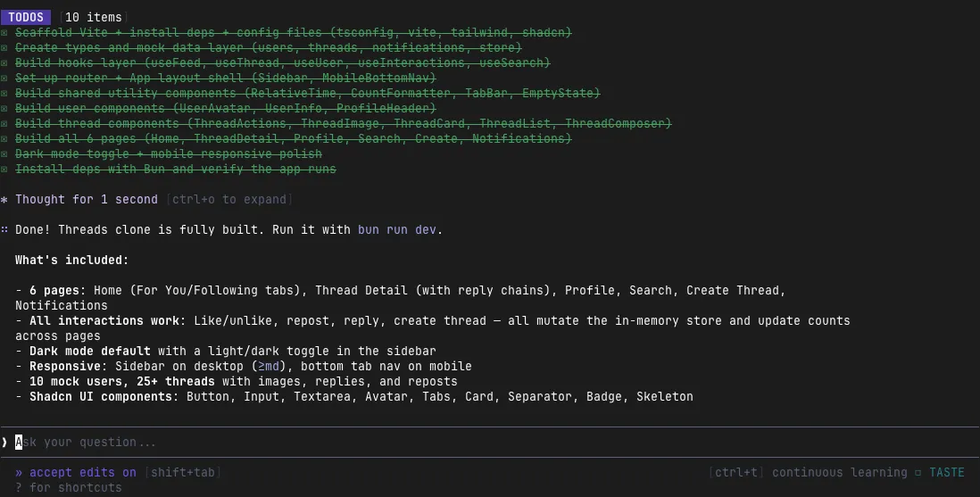
Task: Click the small square icon before TASTE
Action: (918, 473)
